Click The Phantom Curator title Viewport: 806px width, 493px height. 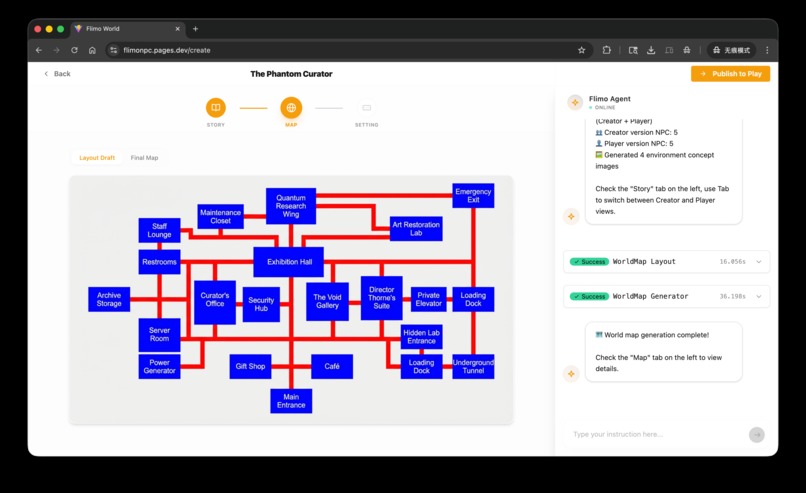291,74
